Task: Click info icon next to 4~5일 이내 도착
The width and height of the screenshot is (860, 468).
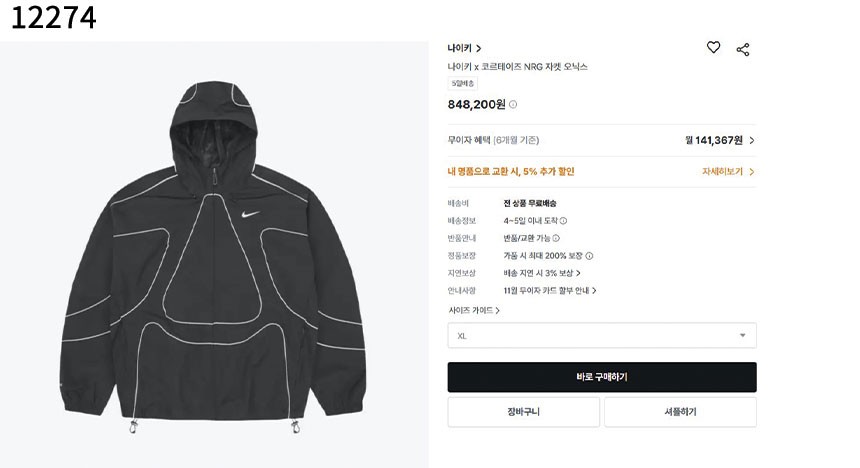Action: pos(563,221)
